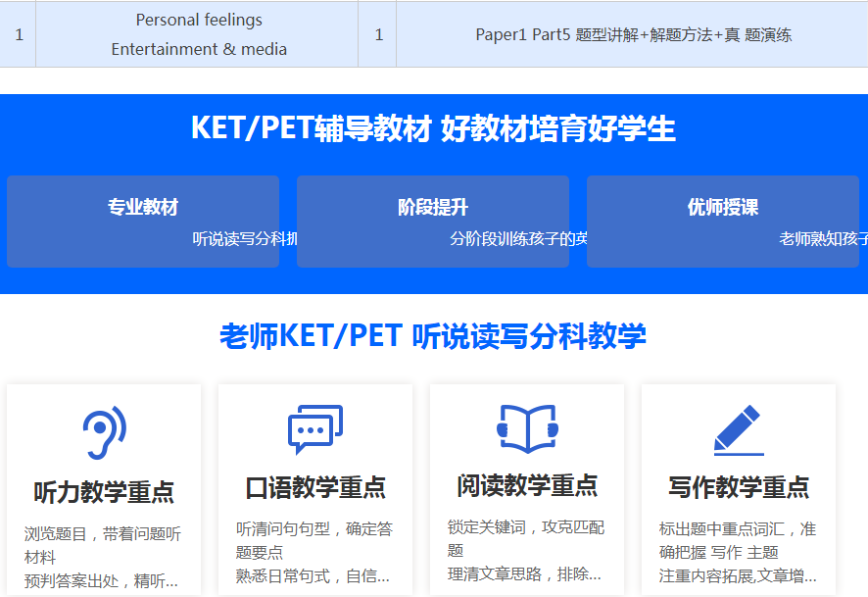This screenshot has width=868, height=597.
Task: Click the pencil writing icon
Action: point(739,430)
